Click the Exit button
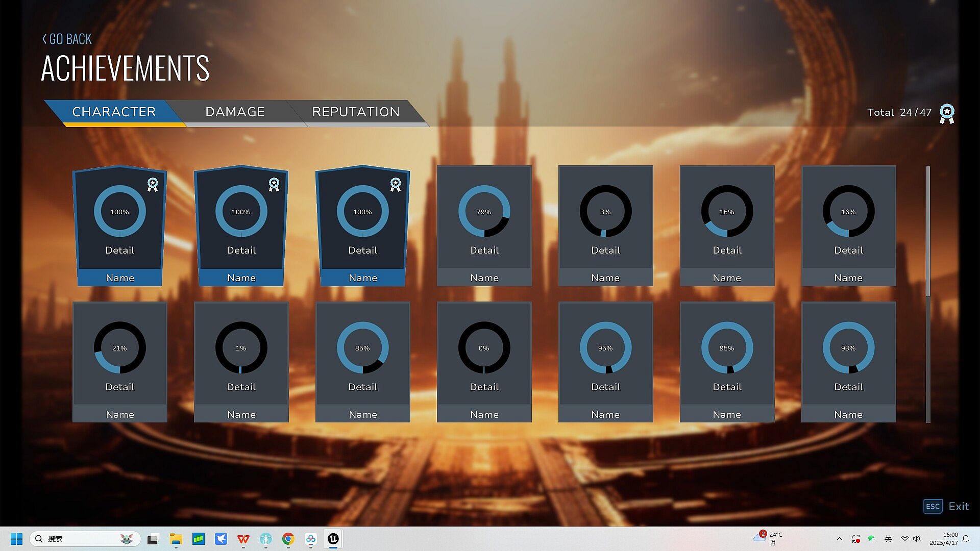 959,506
